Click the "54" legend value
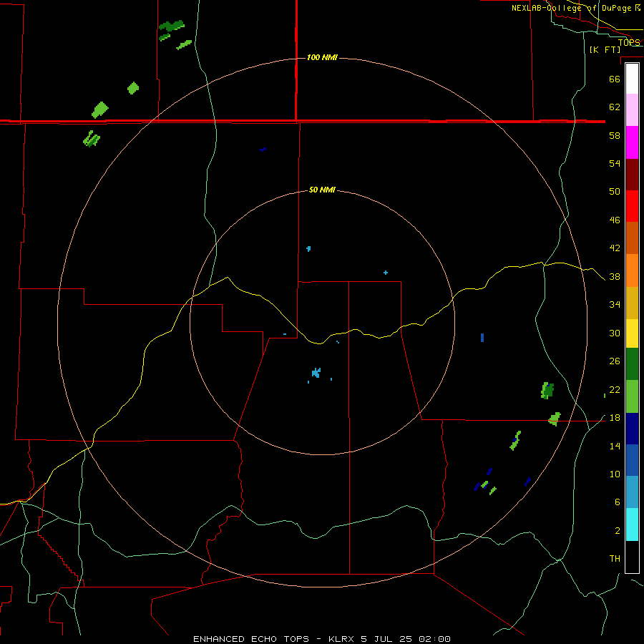This screenshot has width=644, height=644. coord(615,163)
